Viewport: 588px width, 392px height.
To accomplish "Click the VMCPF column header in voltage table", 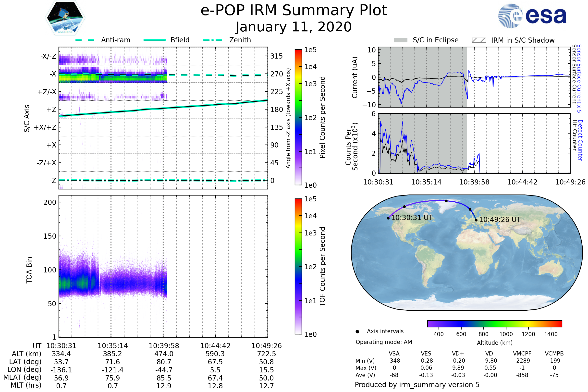I will [x=522, y=354].
